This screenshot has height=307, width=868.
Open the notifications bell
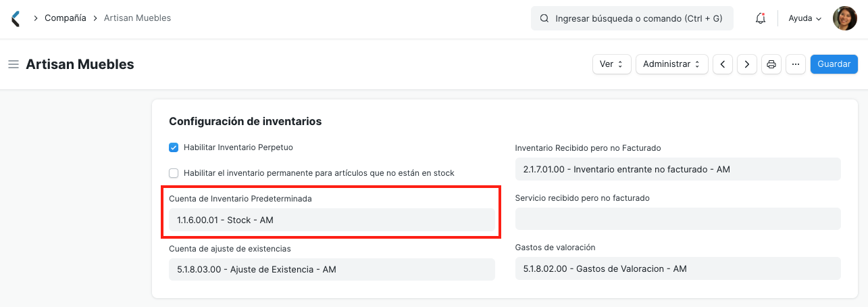pos(760,18)
